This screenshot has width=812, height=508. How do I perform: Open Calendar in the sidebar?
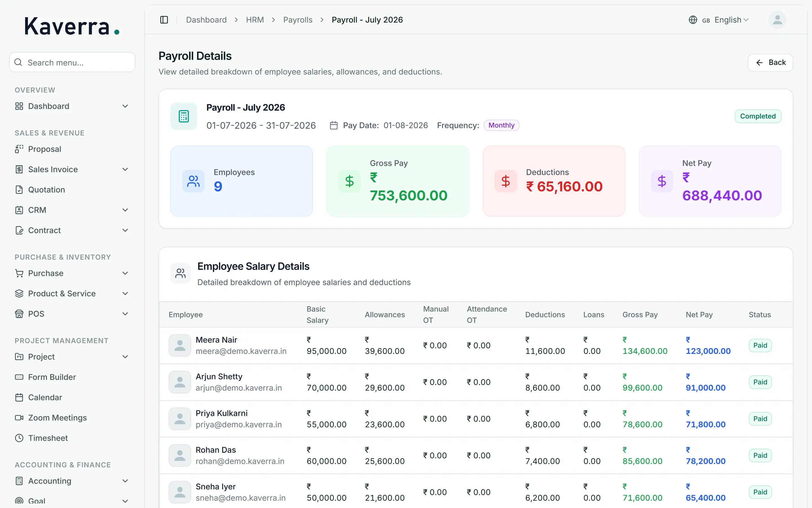[x=72, y=397]
